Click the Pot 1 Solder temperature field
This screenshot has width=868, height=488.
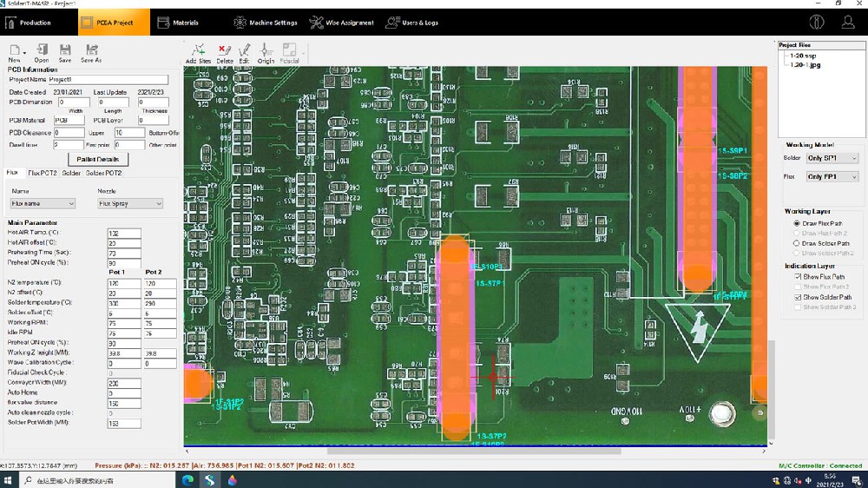[x=124, y=303]
